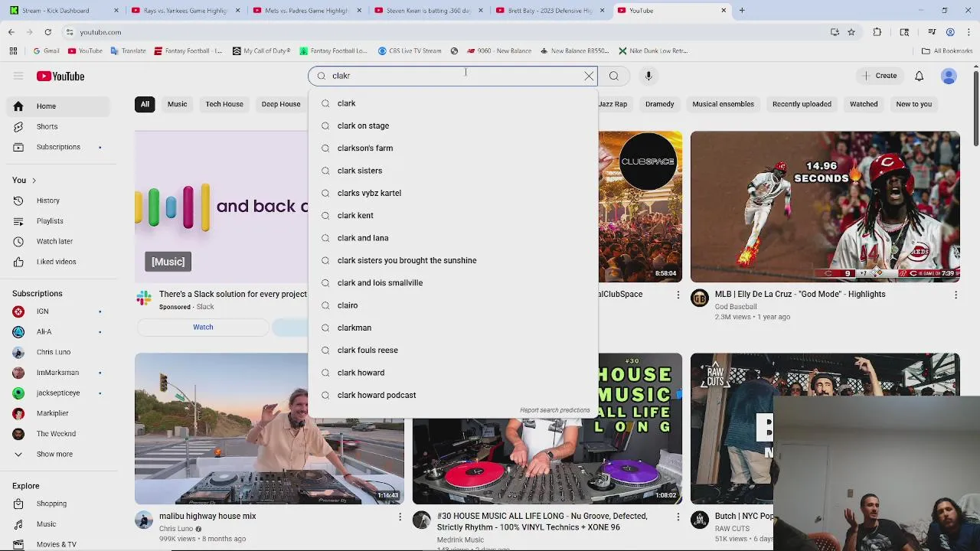
Task: Select the New to you chip
Action: pyautogui.click(x=914, y=104)
